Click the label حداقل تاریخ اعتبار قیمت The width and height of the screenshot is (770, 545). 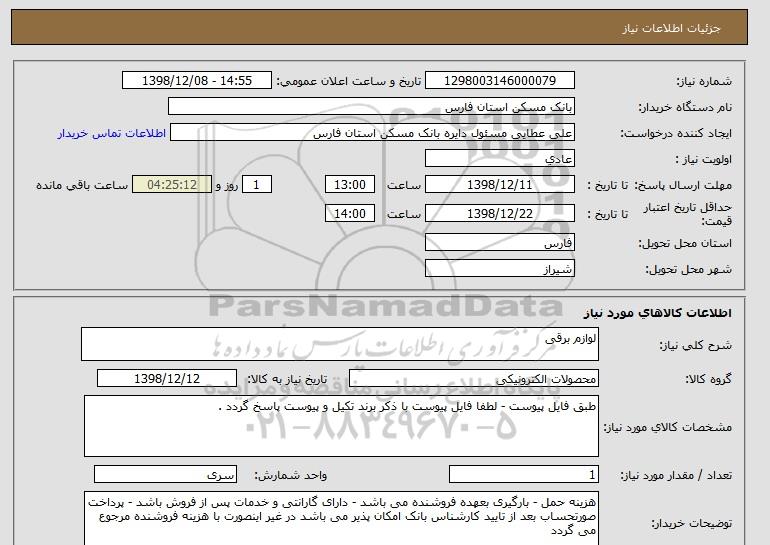pyautogui.click(x=688, y=214)
